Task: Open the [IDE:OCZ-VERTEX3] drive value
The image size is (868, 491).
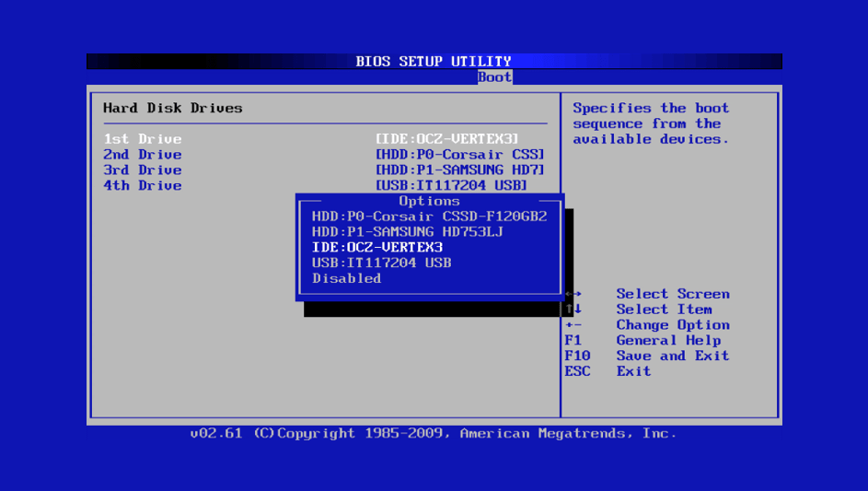Action: (447, 139)
